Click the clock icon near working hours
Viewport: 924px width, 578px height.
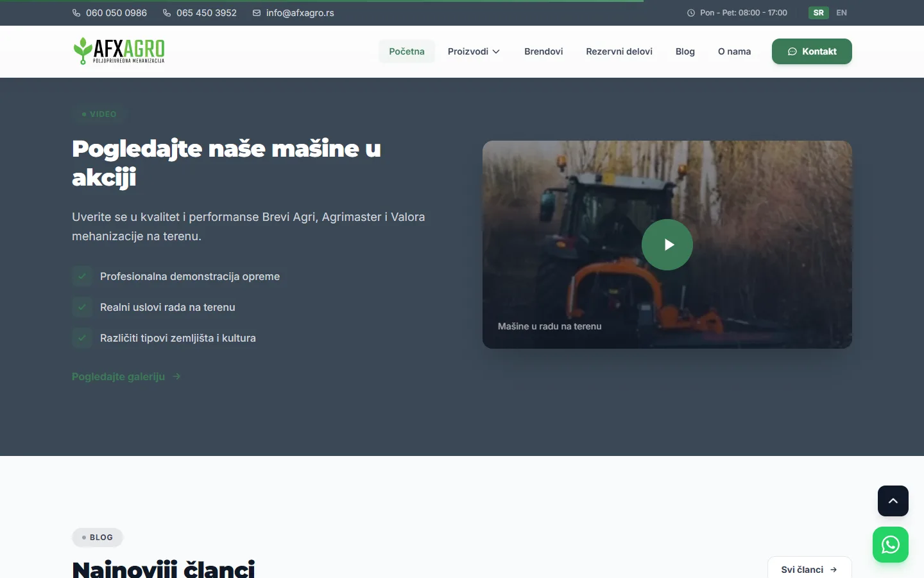tap(691, 13)
